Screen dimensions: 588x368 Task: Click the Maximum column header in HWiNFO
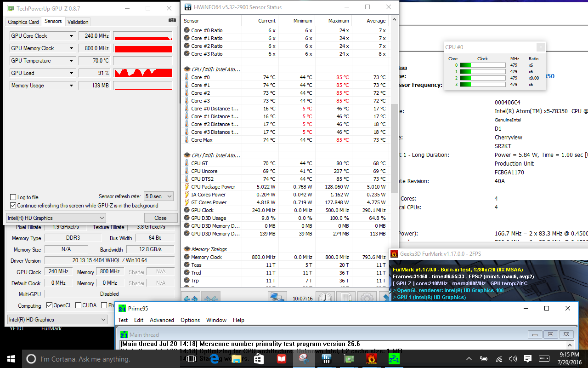point(333,21)
